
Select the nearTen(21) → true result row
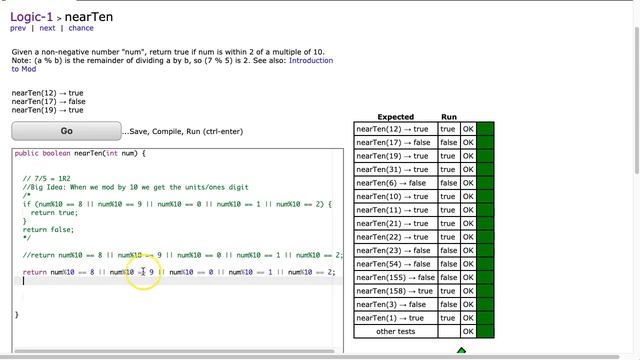point(424,223)
